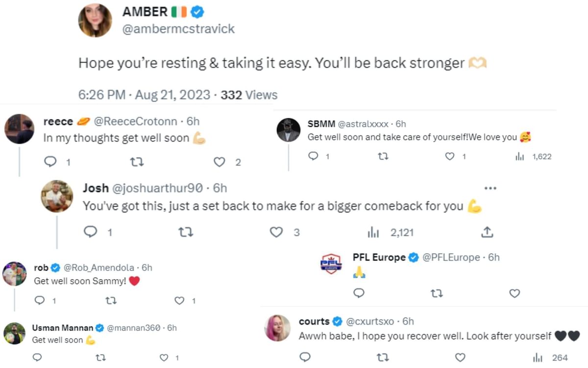Share Josh's tweet
Viewport: 588px width, 368px height.
487,232
